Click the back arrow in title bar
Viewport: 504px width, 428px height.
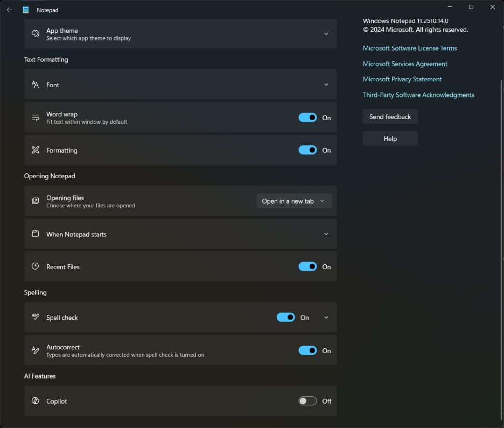9,10
